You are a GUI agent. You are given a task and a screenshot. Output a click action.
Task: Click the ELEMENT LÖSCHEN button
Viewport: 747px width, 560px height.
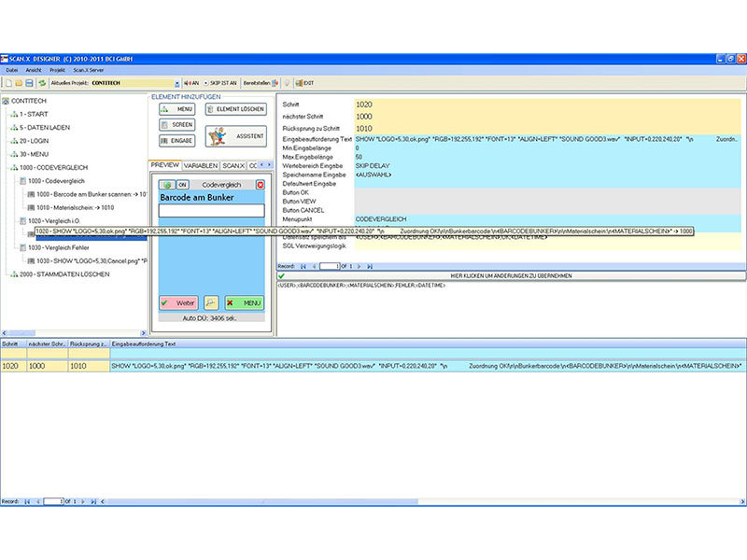tap(235, 109)
